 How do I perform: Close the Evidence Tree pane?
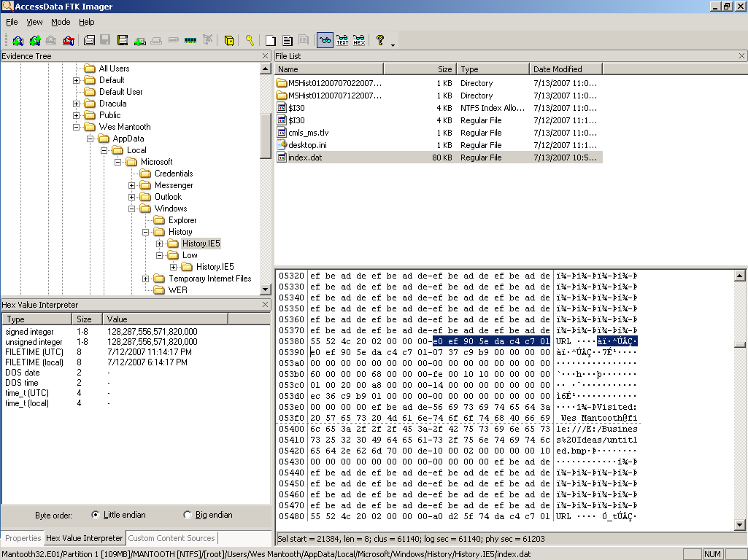point(265,55)
